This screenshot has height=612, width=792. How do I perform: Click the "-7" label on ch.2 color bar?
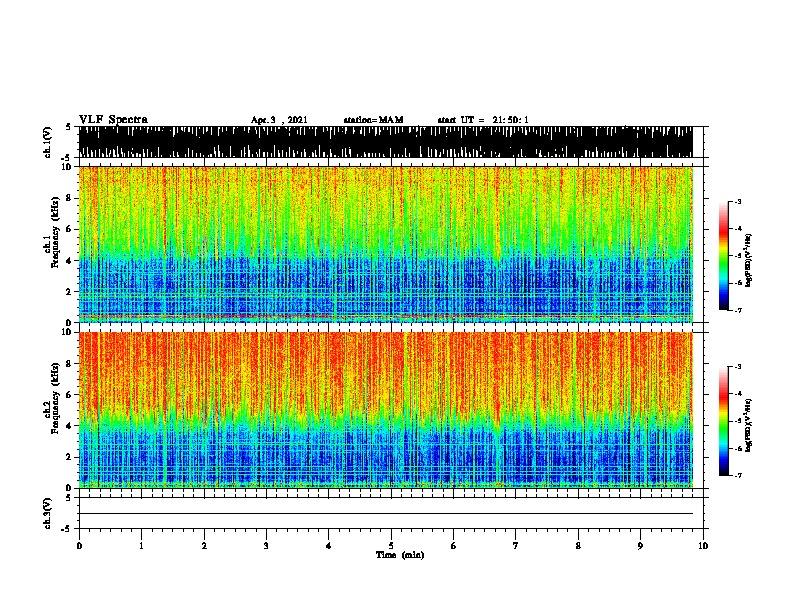tap(738, 476)
